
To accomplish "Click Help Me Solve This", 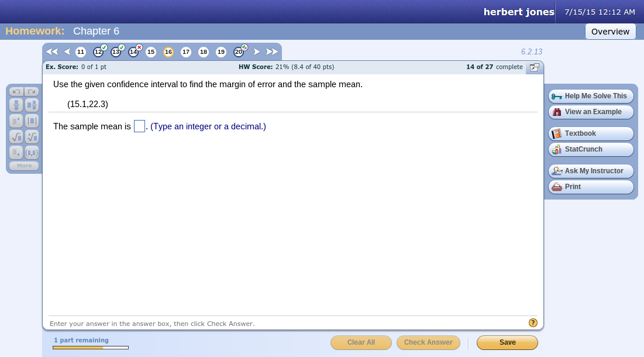I will 590,95.
